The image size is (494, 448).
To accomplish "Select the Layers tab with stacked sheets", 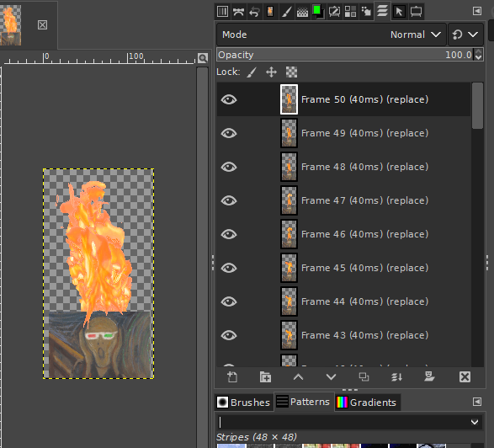I will tap(382, 11).
